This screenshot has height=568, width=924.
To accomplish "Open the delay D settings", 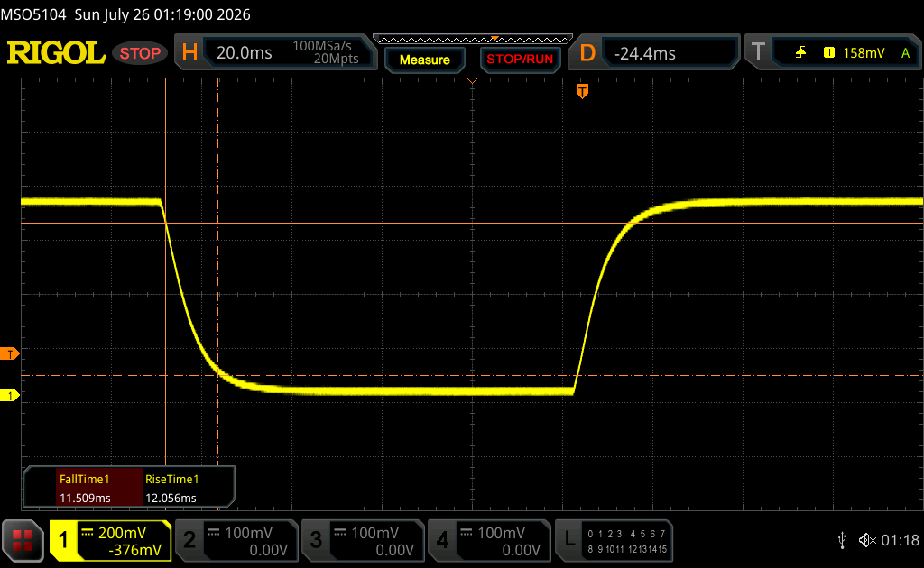I will coord(587,53).
